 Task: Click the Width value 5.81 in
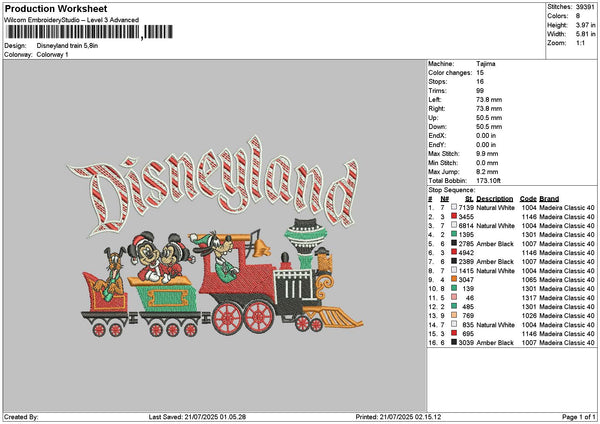(585, 34)
